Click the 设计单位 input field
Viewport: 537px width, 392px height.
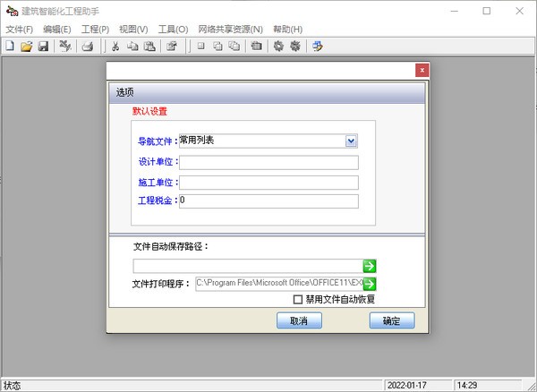coord(268,162)
